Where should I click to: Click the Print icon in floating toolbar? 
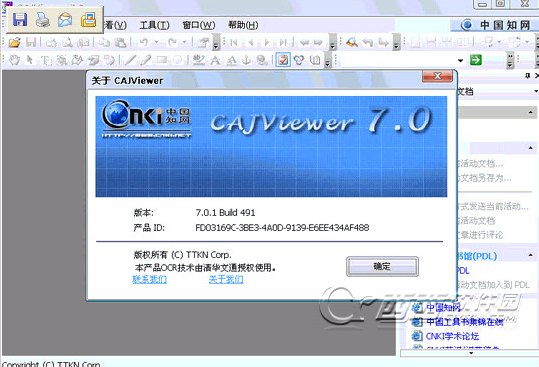[x=43, y=20]
